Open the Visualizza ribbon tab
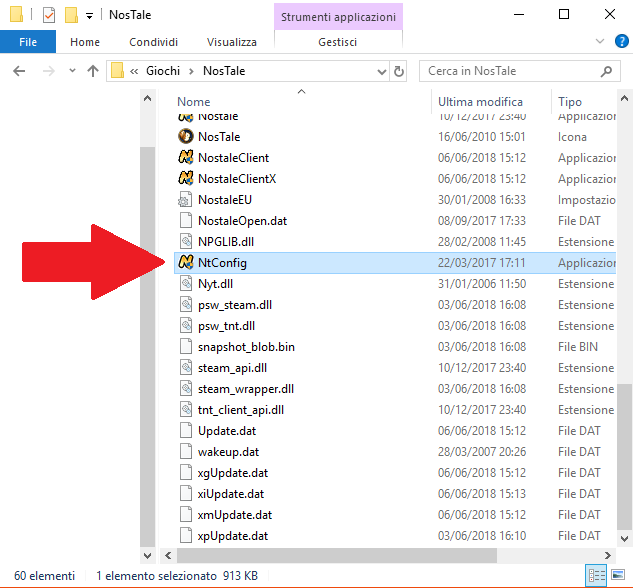Viewport: 633px width, 588px height. pyautogui.click(x=232, y=42)
